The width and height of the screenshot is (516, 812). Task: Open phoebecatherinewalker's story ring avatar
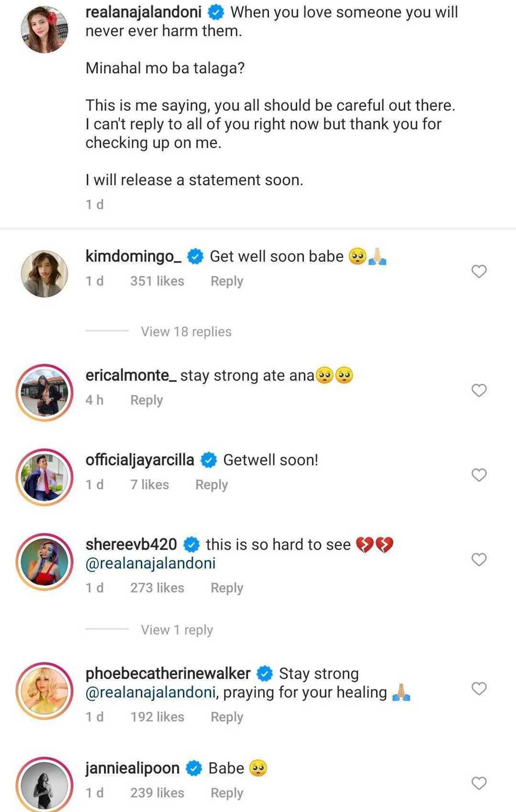tap(45, 691)
